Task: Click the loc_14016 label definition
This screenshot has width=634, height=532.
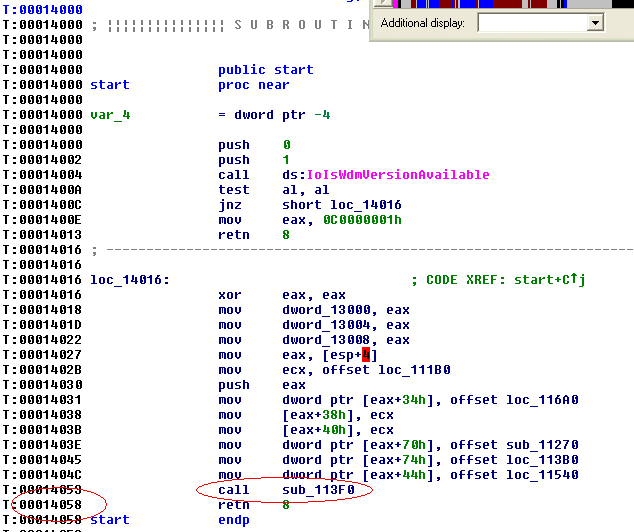Action: [129, 280]
